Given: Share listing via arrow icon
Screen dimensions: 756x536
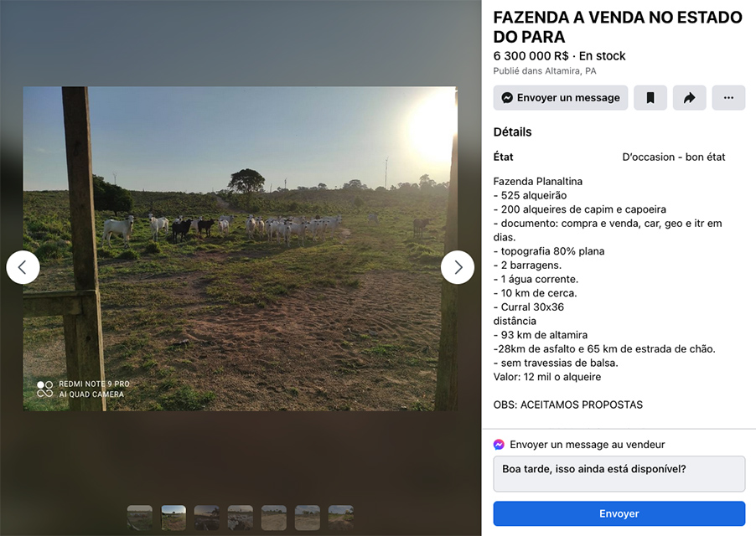Looking at the screenshot, I should [690, 98].
